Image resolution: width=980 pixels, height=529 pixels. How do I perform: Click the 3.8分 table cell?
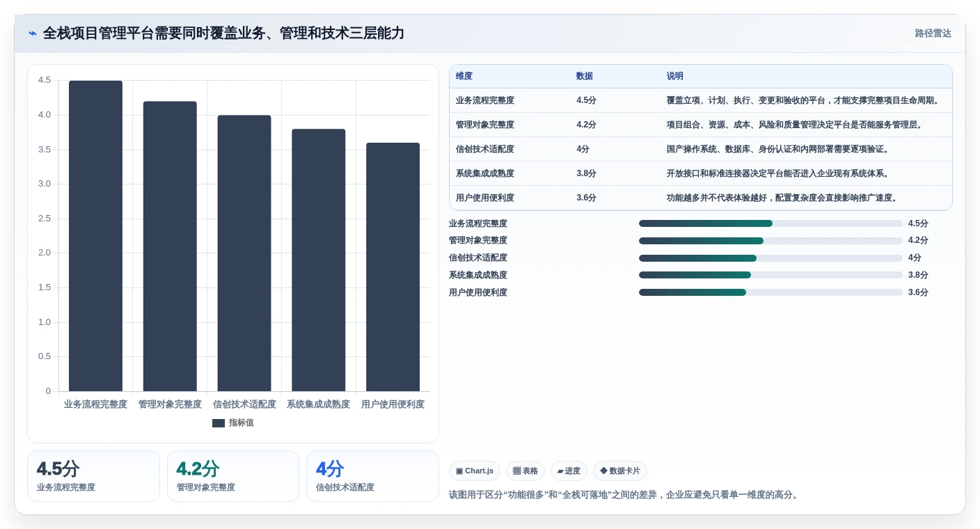[587, 173]
